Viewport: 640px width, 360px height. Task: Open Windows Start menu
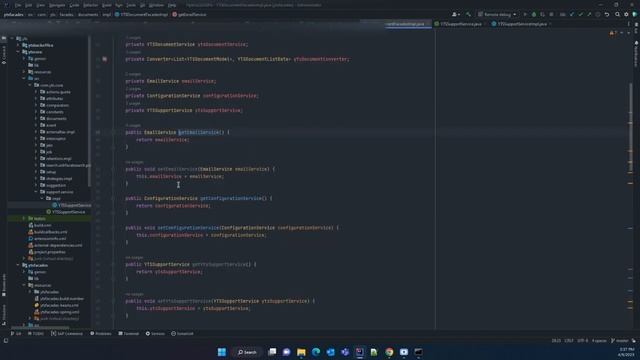(x=222, y=352)
